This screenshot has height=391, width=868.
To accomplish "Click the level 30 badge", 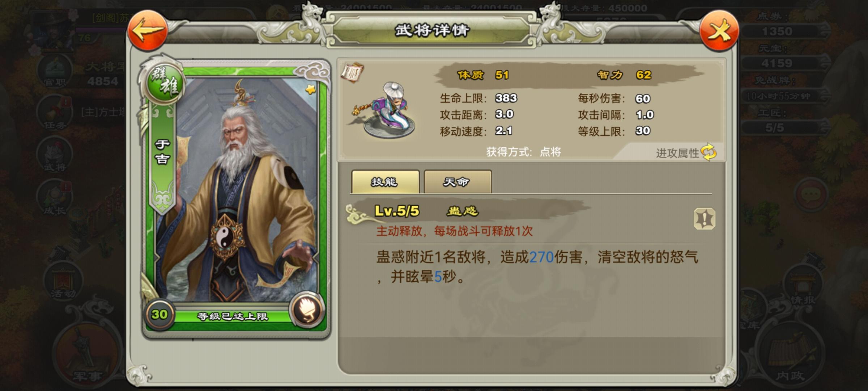I will (x=159, y=314).
